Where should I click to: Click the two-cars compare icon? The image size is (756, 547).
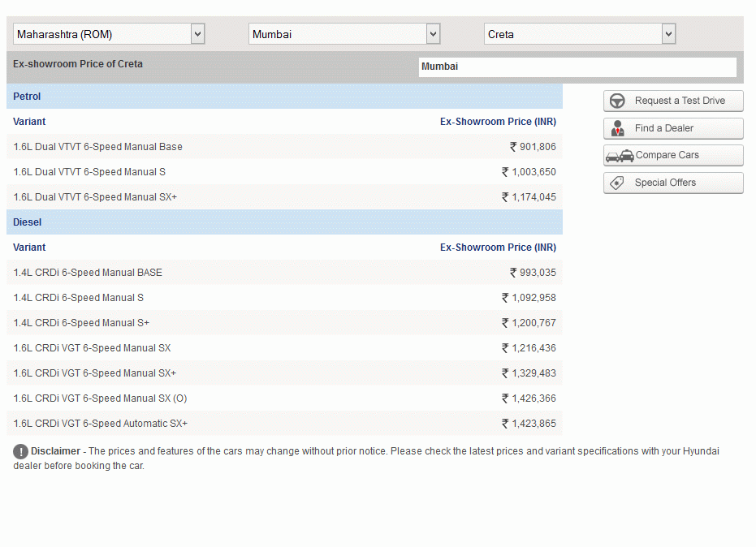620,156
